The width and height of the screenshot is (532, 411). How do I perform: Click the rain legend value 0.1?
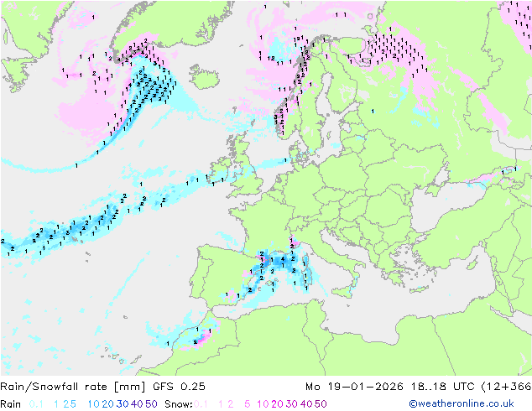(36, 404)
